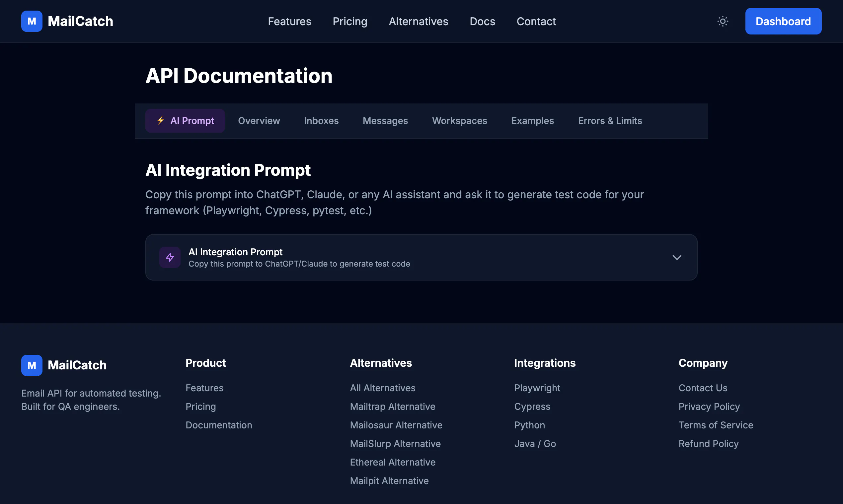
Task: Click the Alternatives footer column heading
Action: (381, 363)
